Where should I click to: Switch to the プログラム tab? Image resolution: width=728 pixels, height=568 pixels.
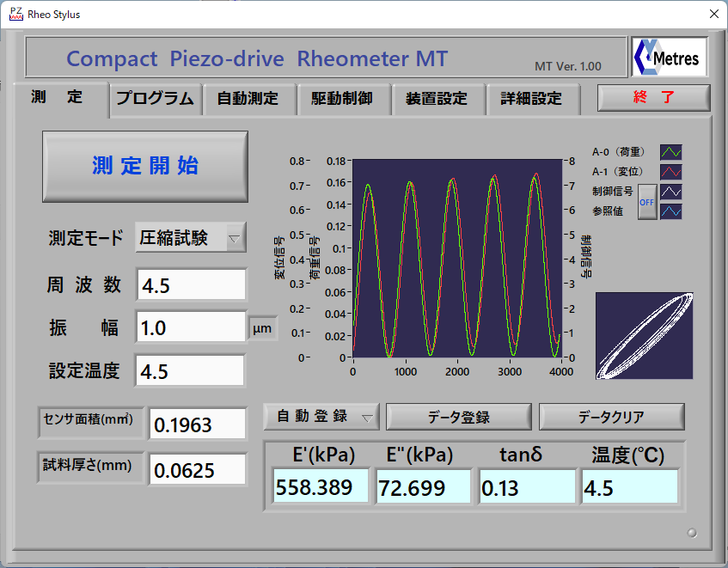point(156,99)
